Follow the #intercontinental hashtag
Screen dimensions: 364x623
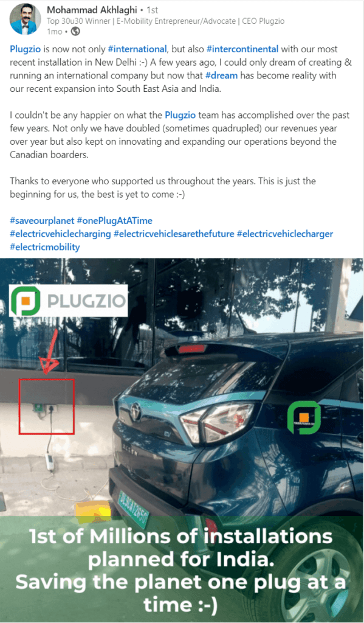click(x=242, y=49)
